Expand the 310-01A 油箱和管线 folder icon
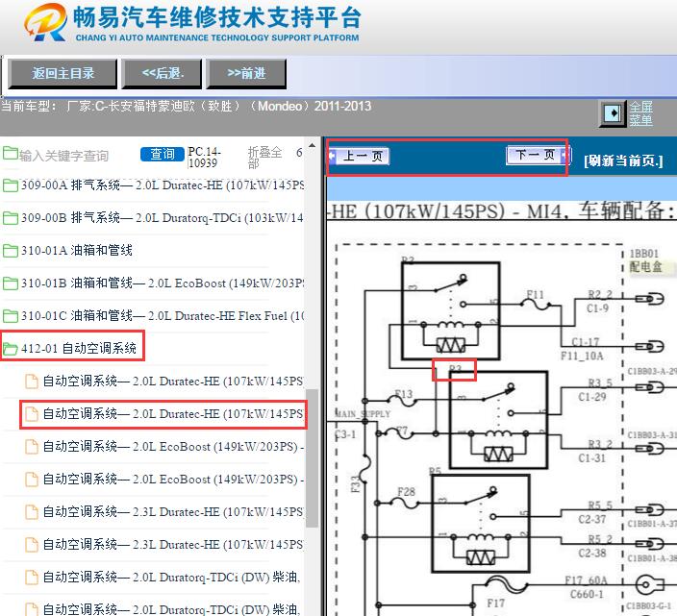The image size is (677, 616). 11,251
